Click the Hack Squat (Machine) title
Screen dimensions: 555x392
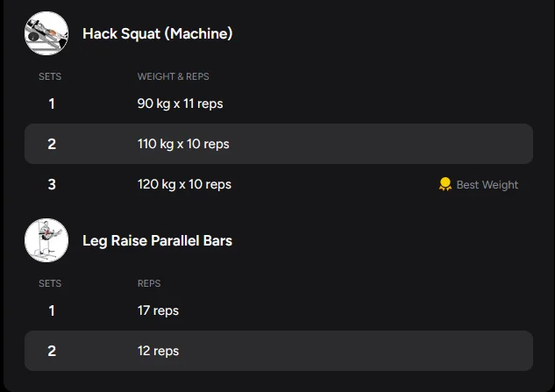click(158, 33)
